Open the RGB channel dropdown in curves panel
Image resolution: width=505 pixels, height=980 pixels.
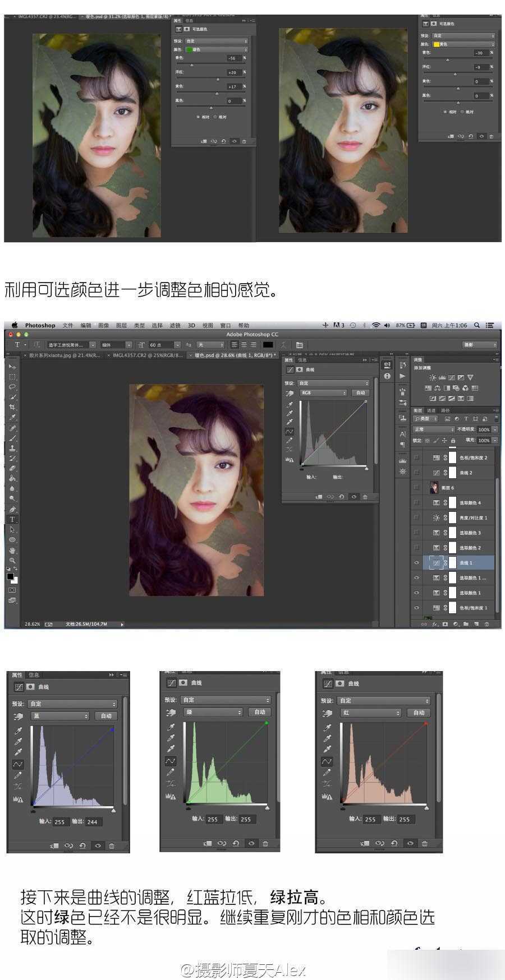point(324,393)
